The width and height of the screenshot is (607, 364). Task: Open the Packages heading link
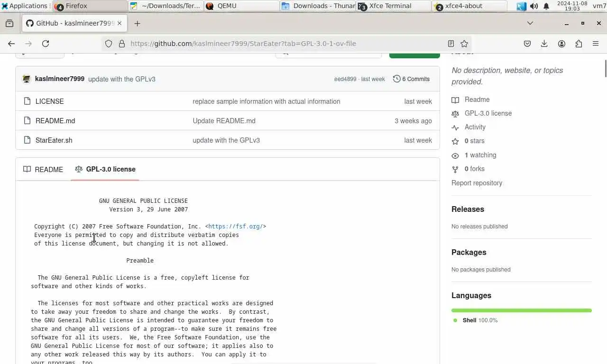469,252
